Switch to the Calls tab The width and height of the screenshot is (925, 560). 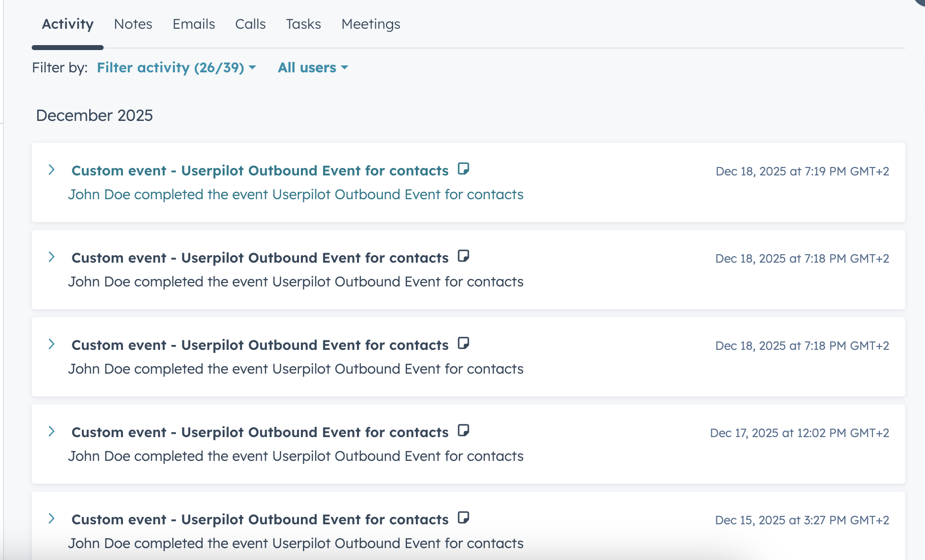[250, 24]
